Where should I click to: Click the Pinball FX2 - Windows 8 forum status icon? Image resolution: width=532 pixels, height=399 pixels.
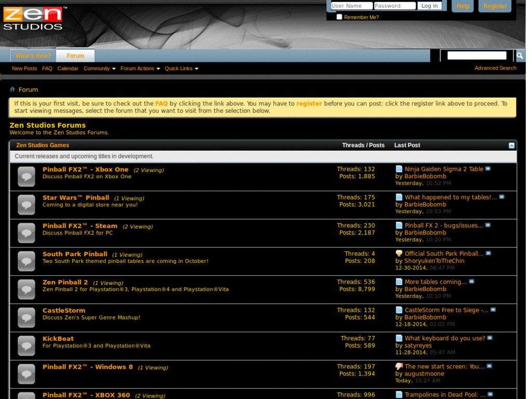[26, 374]
